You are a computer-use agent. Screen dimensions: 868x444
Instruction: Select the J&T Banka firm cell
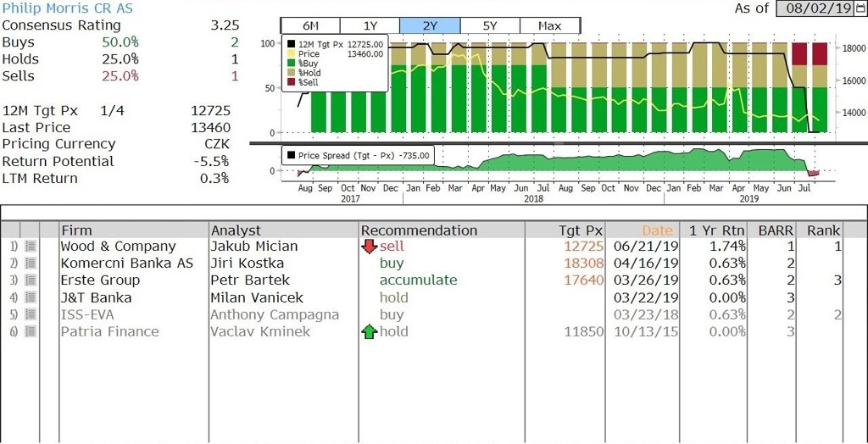pos(96,298)
